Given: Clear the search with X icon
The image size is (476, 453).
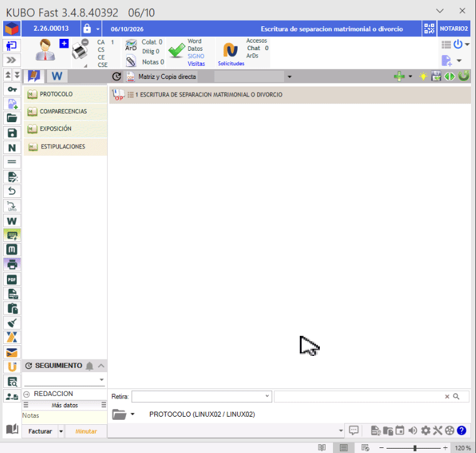Looking at the screenshot, I should click(x=447, y=397).
